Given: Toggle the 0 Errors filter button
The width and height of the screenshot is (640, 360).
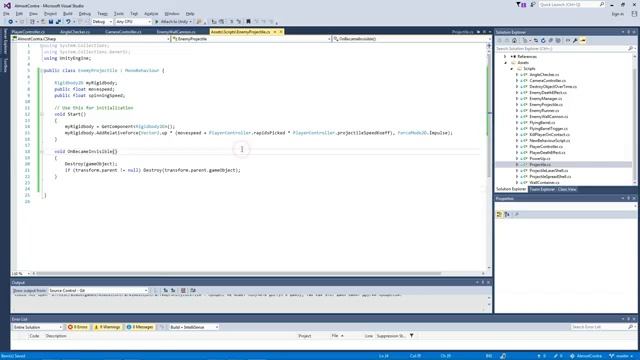Looking at the screenshot, I should pos(78,327).
